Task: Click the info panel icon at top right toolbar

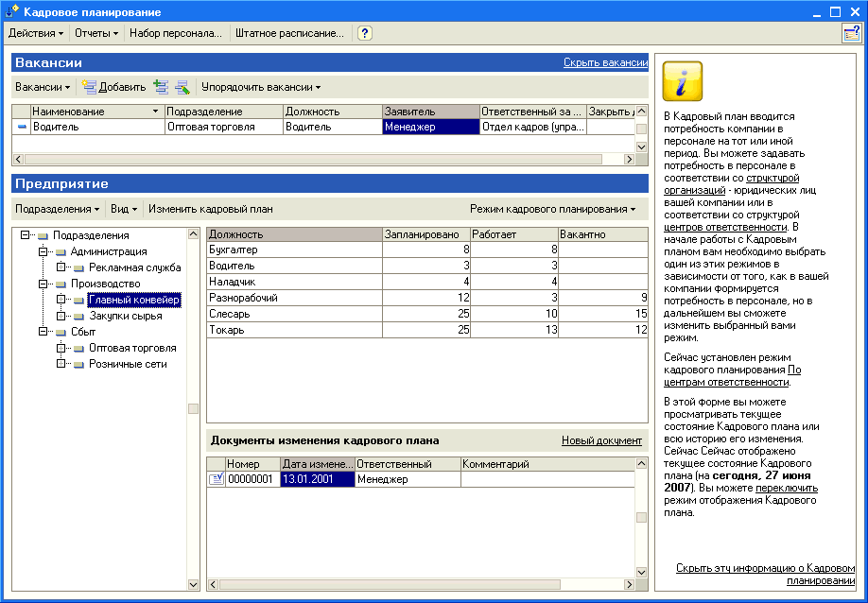Action: (851, 33)
